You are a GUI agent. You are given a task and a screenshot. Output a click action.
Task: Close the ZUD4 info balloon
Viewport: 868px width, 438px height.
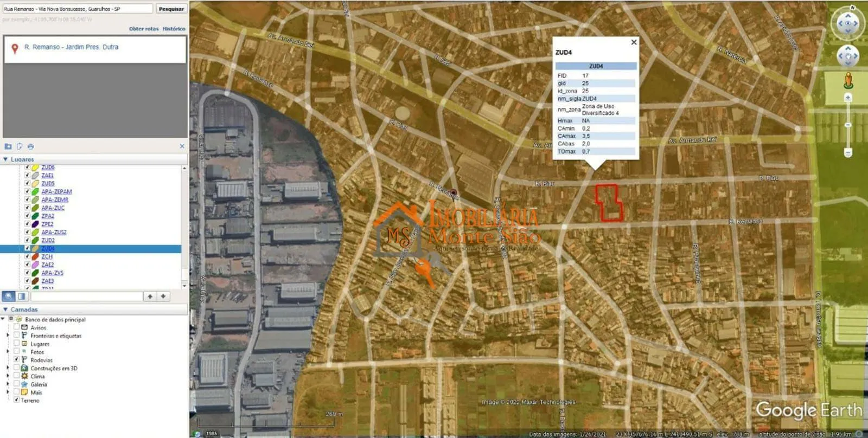634,42
